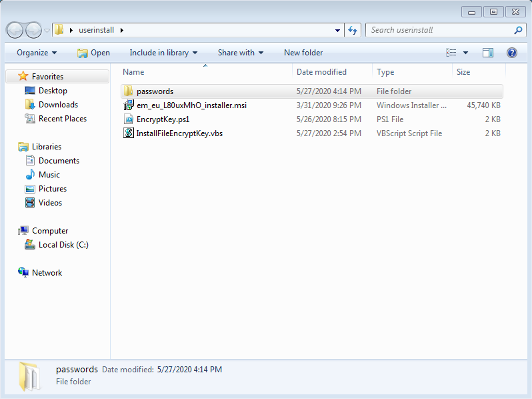The width and height of the screenshot is (532, 399).
Task: Click the EncryptKey.ps1 file name
Action: [163, 119]
